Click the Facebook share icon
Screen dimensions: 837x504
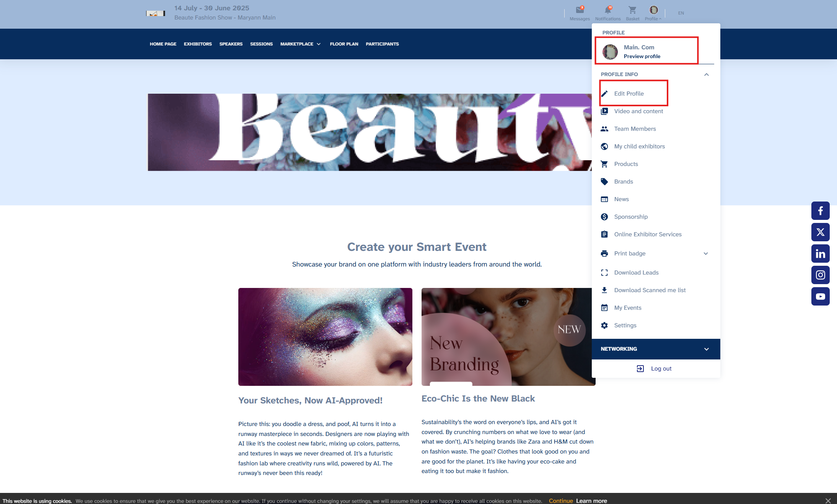820,211
